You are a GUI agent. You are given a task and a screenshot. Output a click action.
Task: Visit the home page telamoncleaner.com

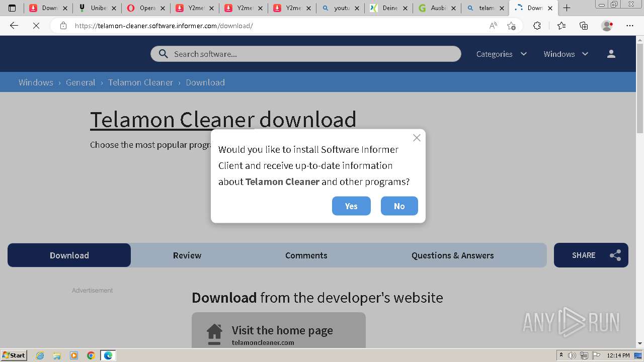279,330
